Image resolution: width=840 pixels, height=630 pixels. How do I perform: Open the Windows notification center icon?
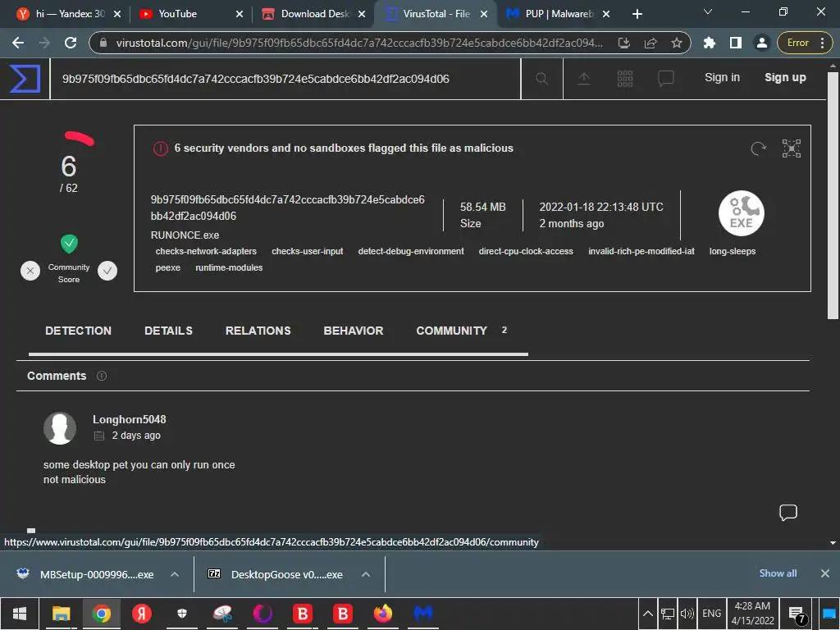[x=797, y=614]
